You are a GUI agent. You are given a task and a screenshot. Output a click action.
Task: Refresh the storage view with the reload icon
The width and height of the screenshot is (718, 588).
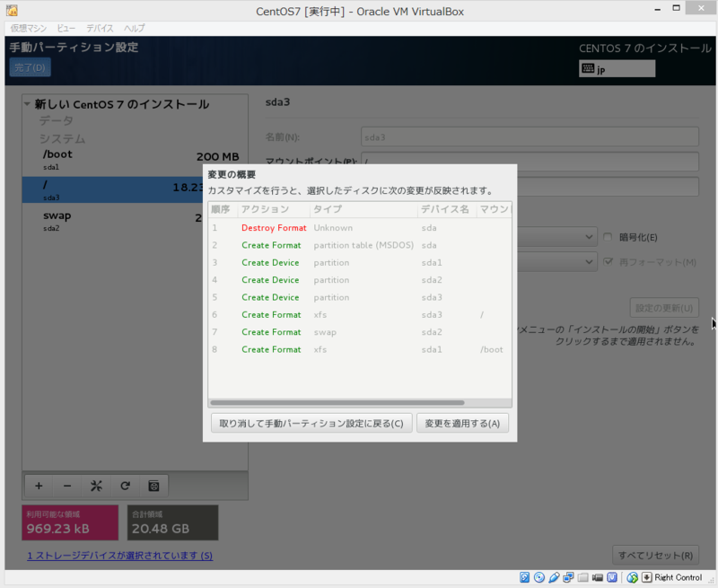[125, 486]
